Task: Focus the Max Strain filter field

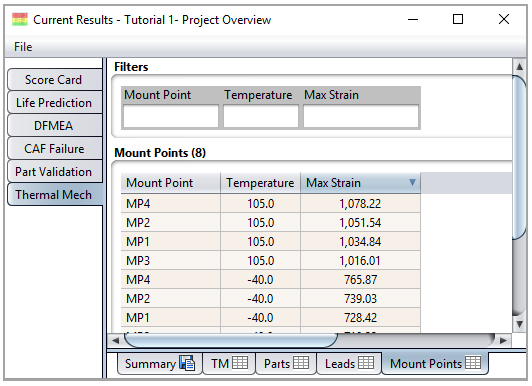Action: (361, 116)
